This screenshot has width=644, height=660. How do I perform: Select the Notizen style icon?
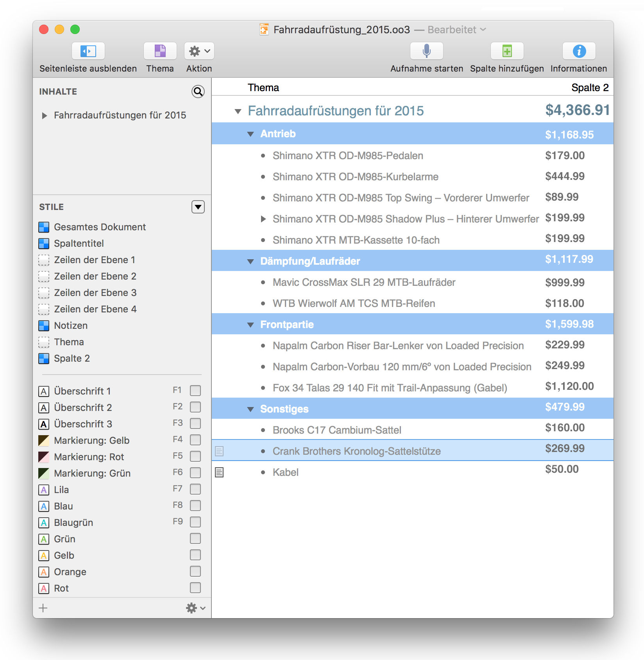pos(44,326)
